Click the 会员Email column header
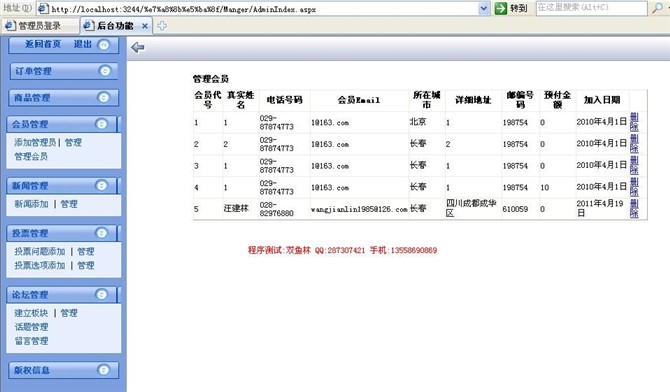This screenshot has height=392, width=670. pyautogui.click(x=359, y=100)
